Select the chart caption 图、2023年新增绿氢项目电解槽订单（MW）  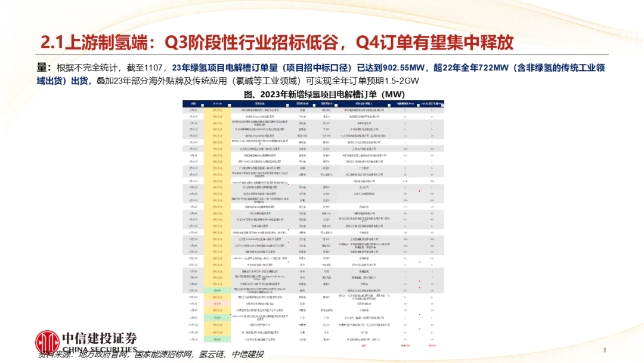click(x=324, y=94)
